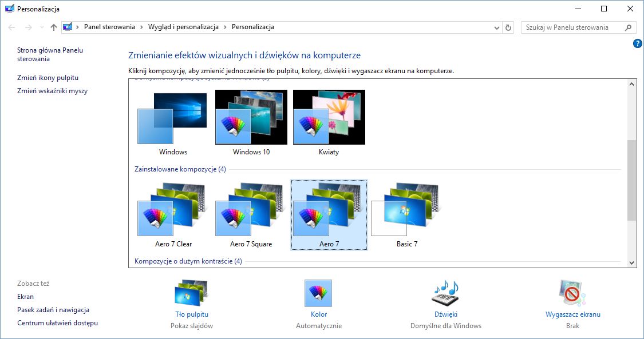Screen dimensions: 644x339
Task: Open the recent locations dropdown arrow
Action: coord(42,27)
